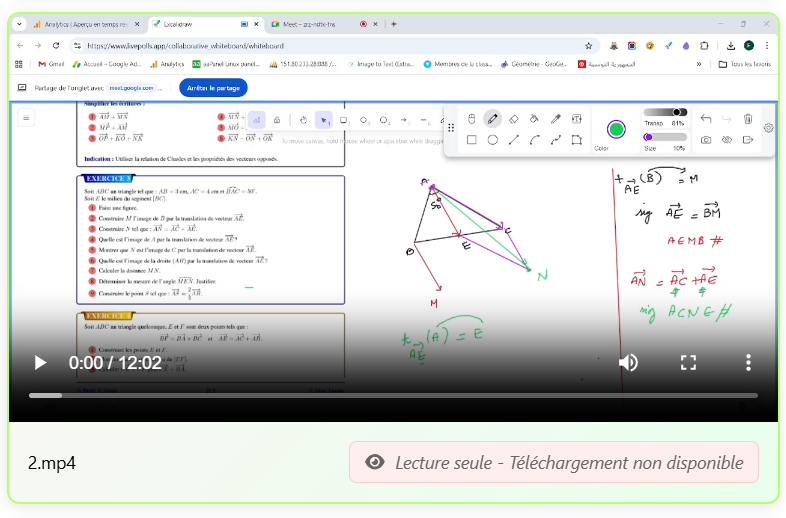Open the Excalidraw hamburger menu
Image resolution: width=786 pixels, height=518 pixels.
[27, 118]
